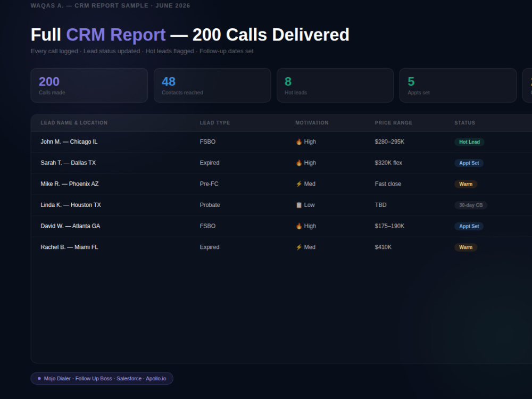Click the Waqas A. CRM Report Sample header
The width and height of the screenshot is (532, 399).
[110, 6]
